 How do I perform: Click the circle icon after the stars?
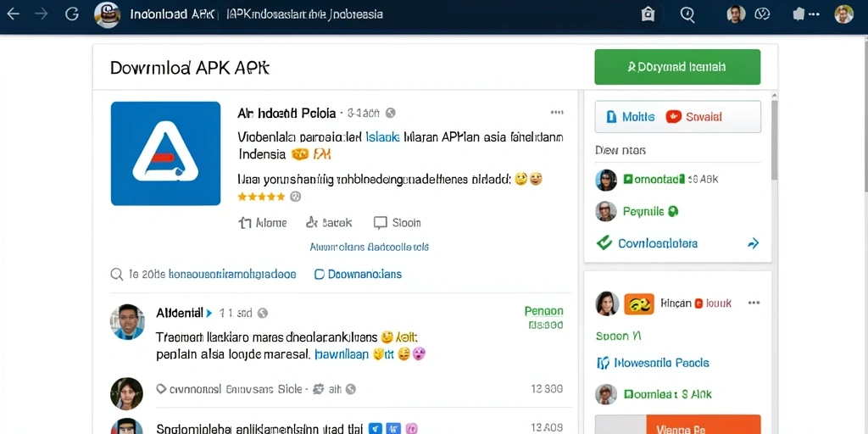296,197
